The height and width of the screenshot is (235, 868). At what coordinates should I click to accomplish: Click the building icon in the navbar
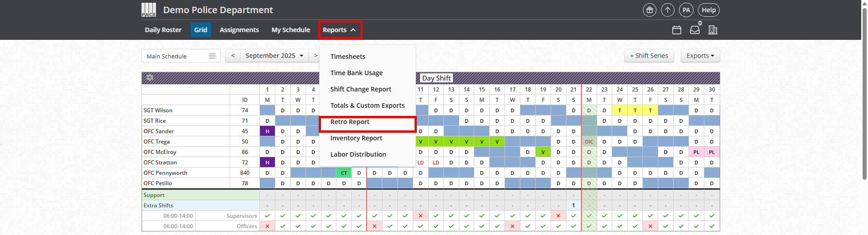pyautogui.click(x=713, y=30)
